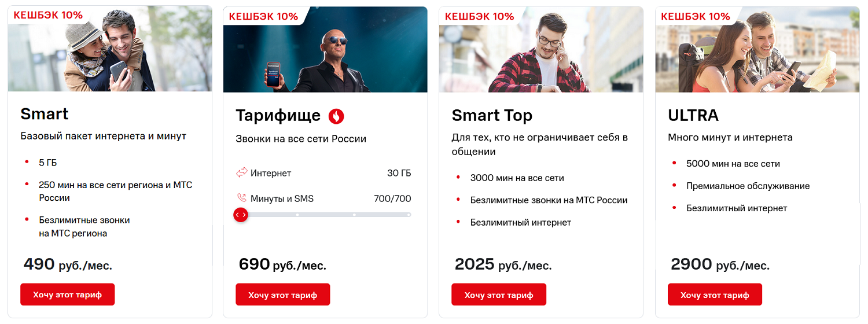Screen dimensions: 868x324
Task: Open the Smart Top tariff title
Action: (x=492, y=116)
